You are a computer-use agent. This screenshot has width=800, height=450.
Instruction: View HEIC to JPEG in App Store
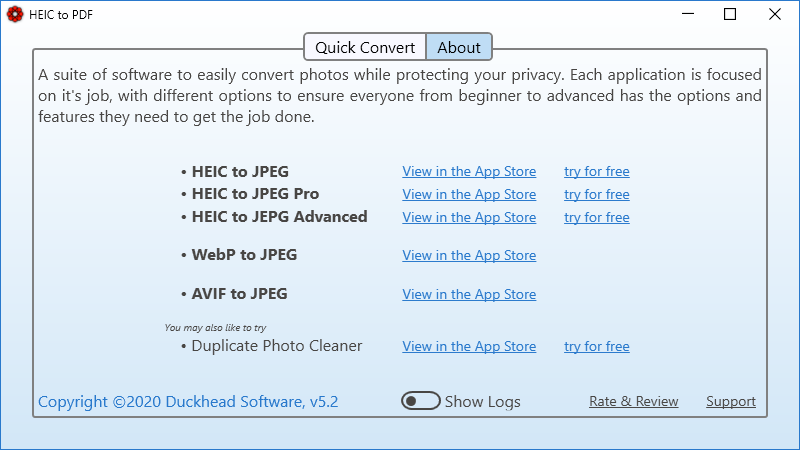click(469, 171)
